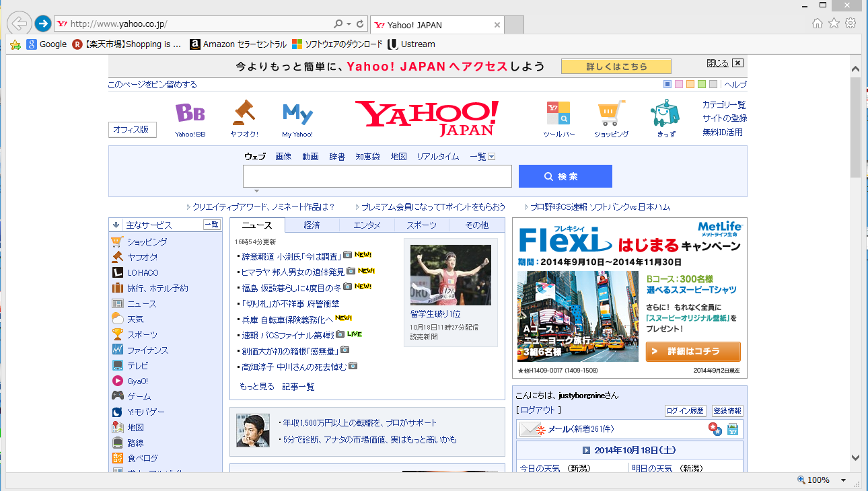868x491 pixels.
Task: Open the ログイン履歴 button
Action: [x=685, y=410]
